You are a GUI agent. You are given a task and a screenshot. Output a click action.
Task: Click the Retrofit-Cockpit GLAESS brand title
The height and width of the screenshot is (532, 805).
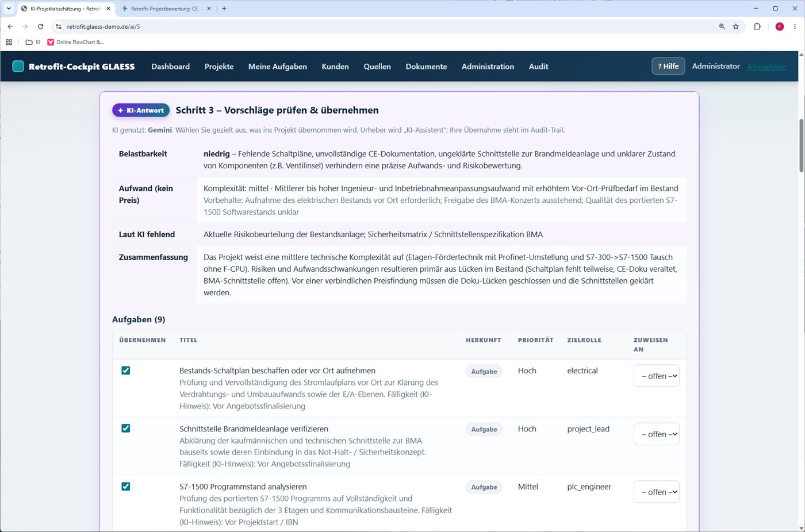point(82,67)
